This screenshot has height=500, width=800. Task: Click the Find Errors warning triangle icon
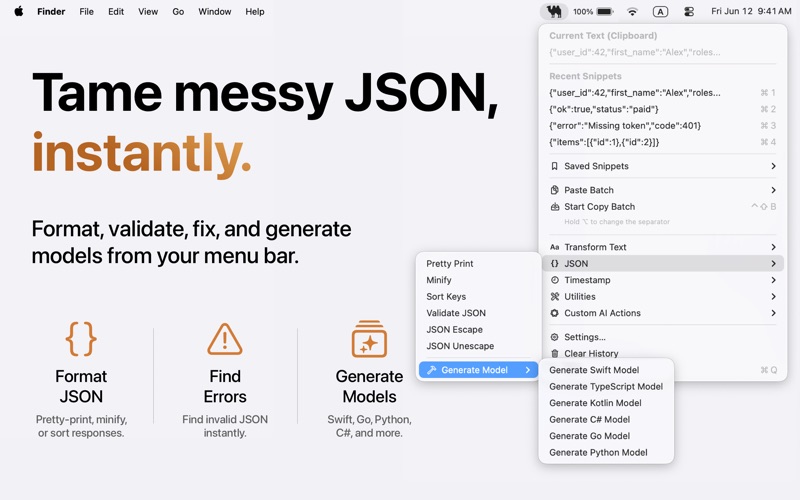pos(224,339)
